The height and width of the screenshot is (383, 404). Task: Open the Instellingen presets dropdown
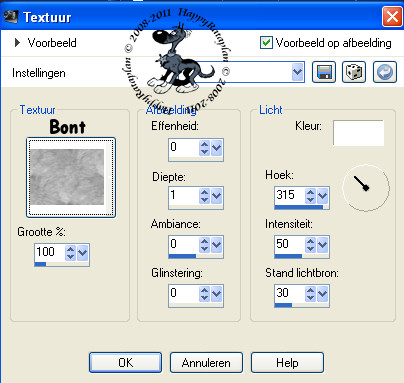297,72
